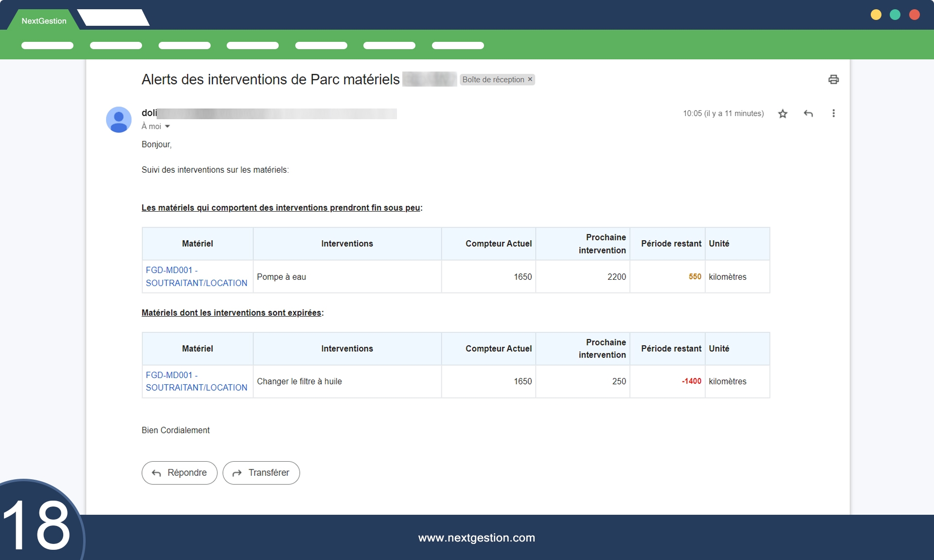The width and height of the screenshot is (934, 560).
Task: Click the red window control dot
Action: pyautogui.click(x=914, y=15)
